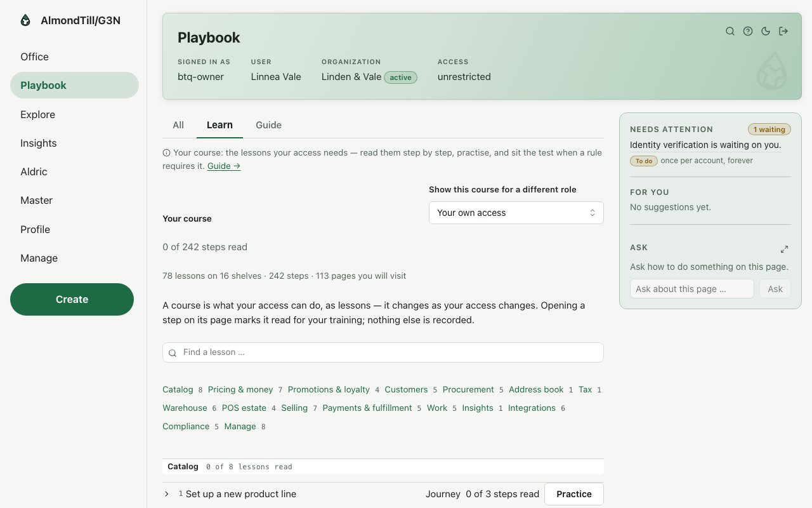Open the 'Your own access' role dropdown
The image size is (812, 508).
[516, 213]
